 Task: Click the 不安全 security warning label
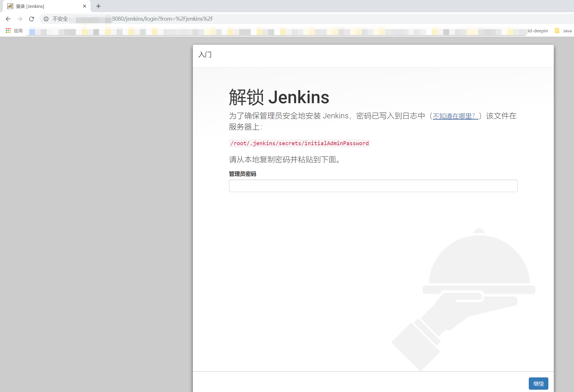pos(60,19)
